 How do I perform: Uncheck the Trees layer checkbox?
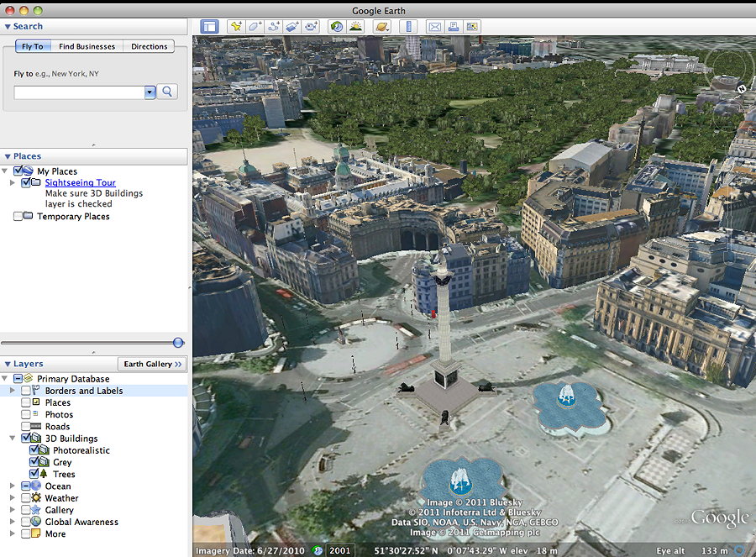[x=34, y=474]
